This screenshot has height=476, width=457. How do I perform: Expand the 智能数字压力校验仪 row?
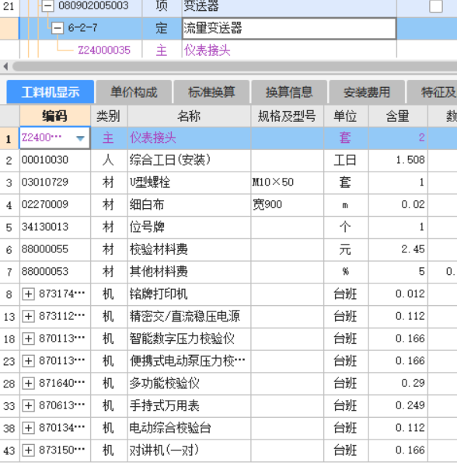(28, 339)
